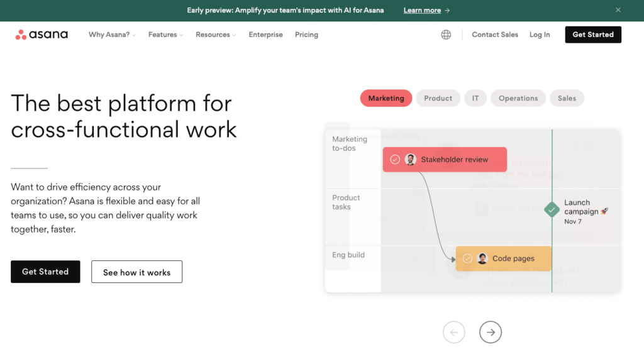The width and height of the screenshot is (644, 364).
Task: Click Log In link
Action: 539,35
